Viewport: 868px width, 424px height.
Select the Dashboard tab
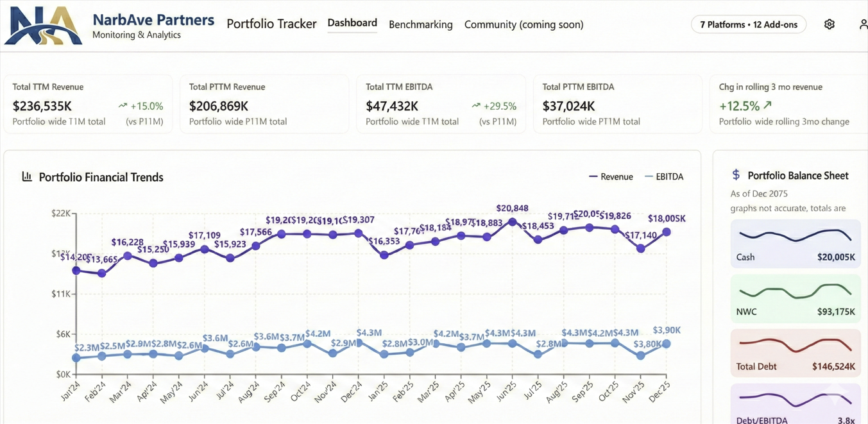click(352, 23)
